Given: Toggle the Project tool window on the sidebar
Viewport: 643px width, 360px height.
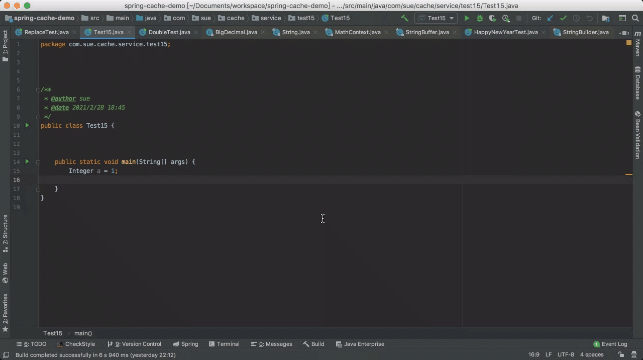Looking at the screenshot, I should coord(5,46).
